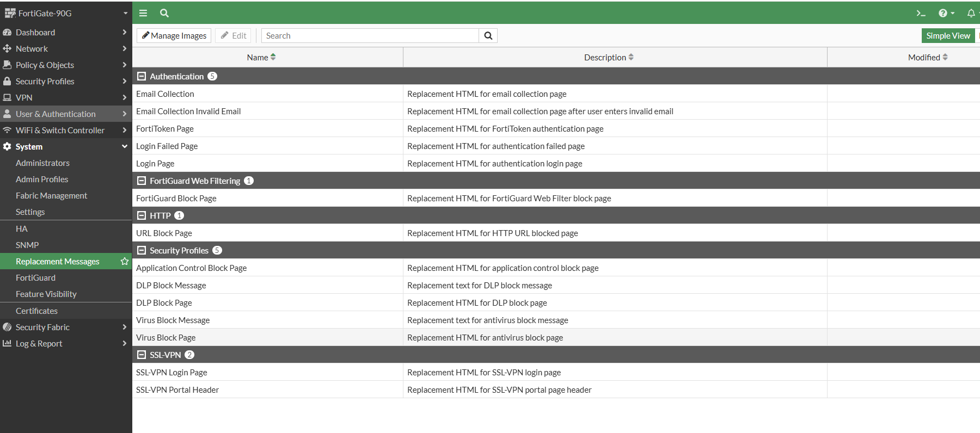Image resolution: width=980 pixels, height=433 pixels.
Task: Click the VPN monitor icon
Action: (x=7, y=97)
